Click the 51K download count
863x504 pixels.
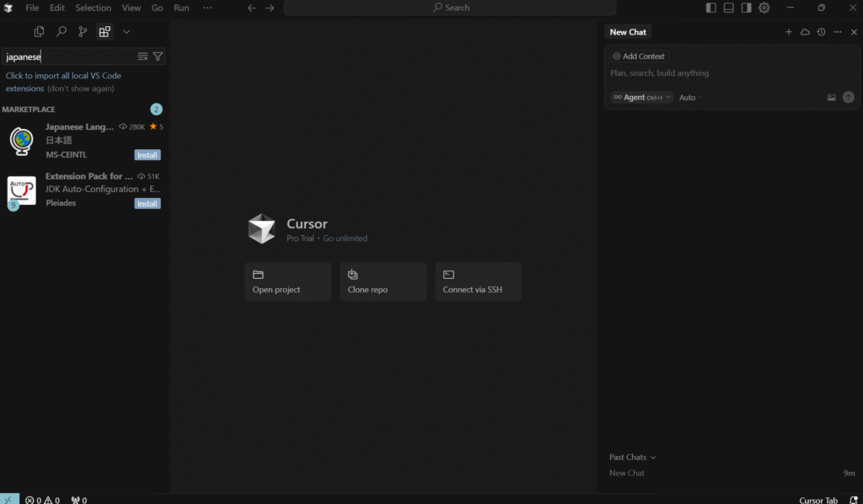(148, 176)
